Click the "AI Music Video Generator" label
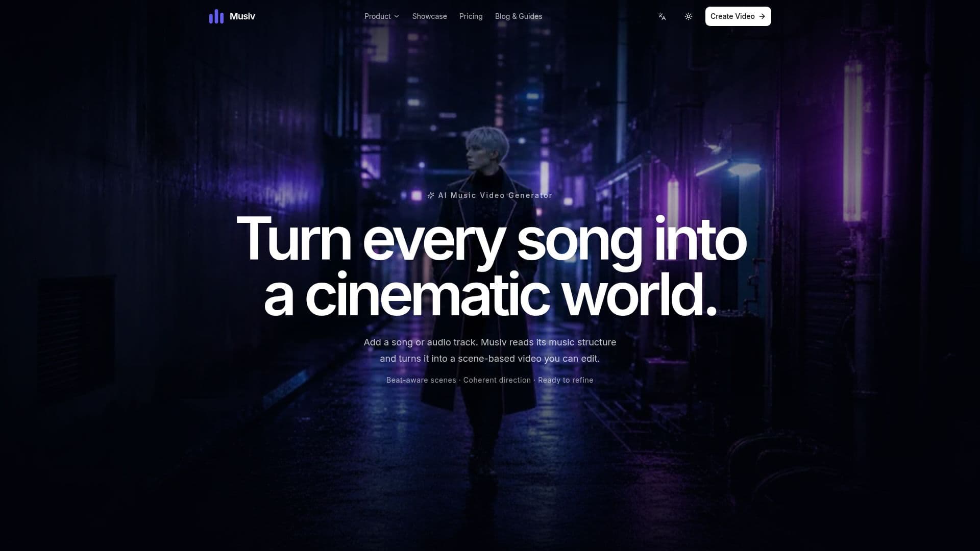The image size is (980, 551). [495, 195]
